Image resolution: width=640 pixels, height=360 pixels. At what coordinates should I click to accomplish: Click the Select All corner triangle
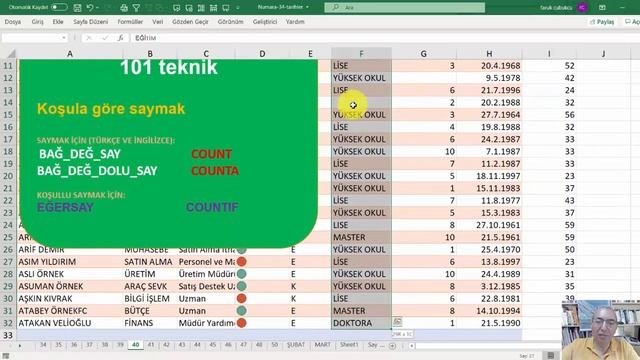[x=11, y=53]
